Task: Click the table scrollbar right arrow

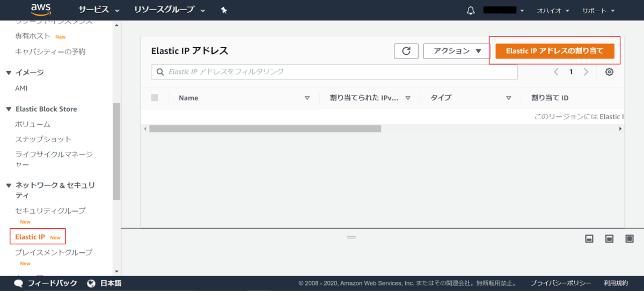Action: click(620, 129)
